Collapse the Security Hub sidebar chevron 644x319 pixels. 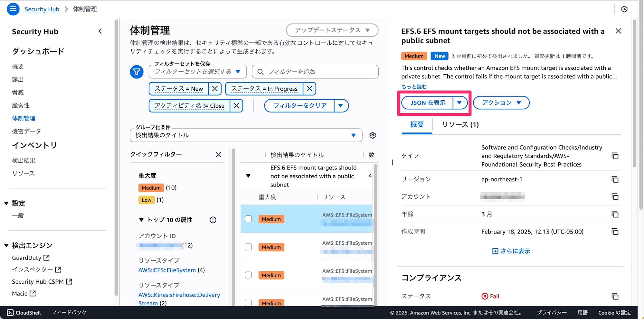tap(100, 31)
